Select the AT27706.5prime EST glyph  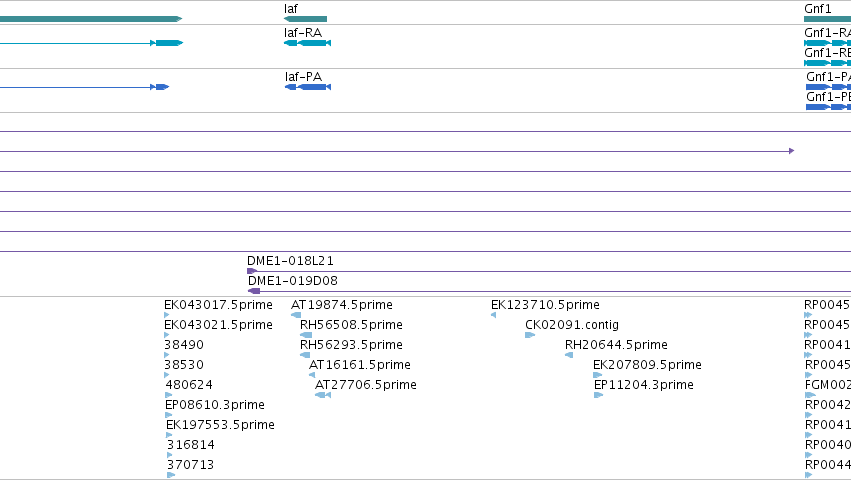(x=323, y=395)
